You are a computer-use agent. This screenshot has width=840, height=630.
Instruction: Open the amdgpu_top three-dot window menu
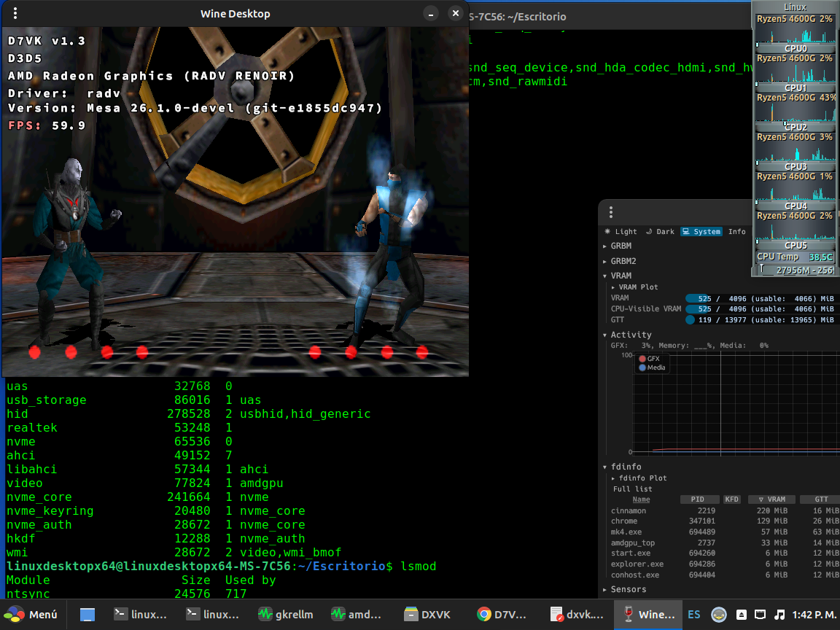point(611,212)
